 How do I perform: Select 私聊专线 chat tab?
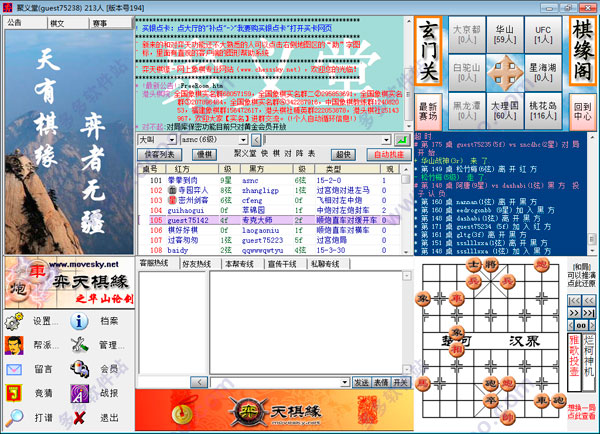point(328,264)
